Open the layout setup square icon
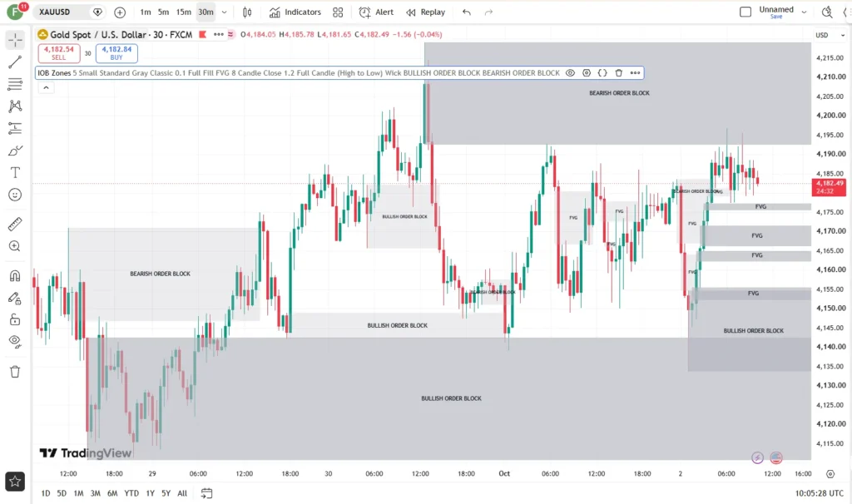This screenshot has height=504, width=852. tap(745, 12)
